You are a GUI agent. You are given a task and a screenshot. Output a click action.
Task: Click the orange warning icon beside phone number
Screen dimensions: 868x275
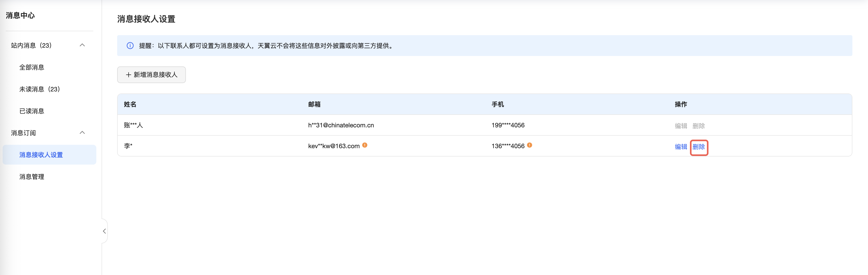pyautogui.click(x=529, y=145)
